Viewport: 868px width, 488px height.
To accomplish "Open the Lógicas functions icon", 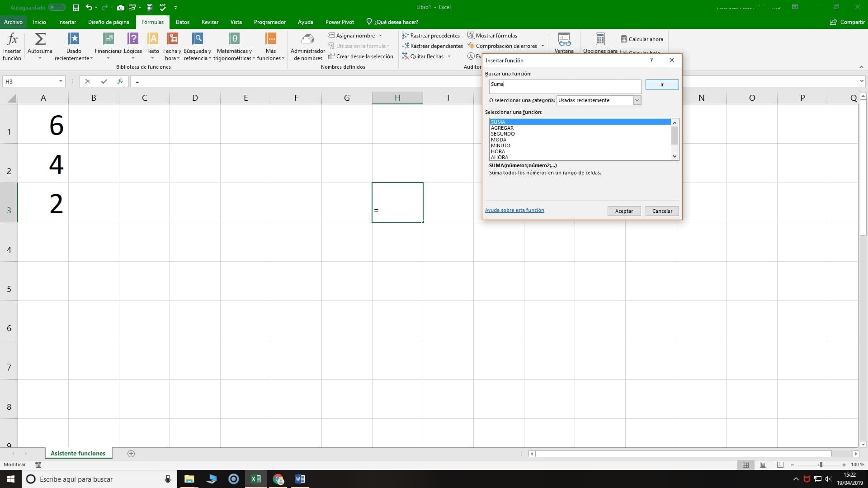I will coord(133,39).
